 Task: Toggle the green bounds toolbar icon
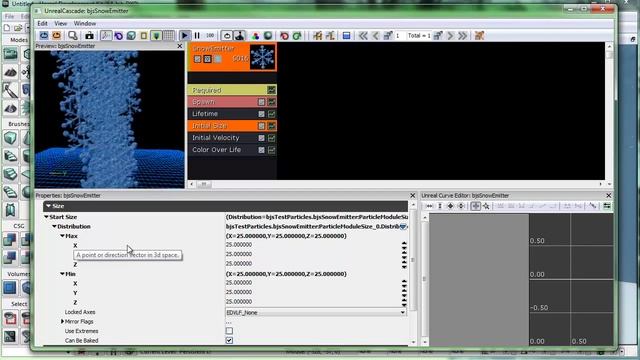click(156, 36)
